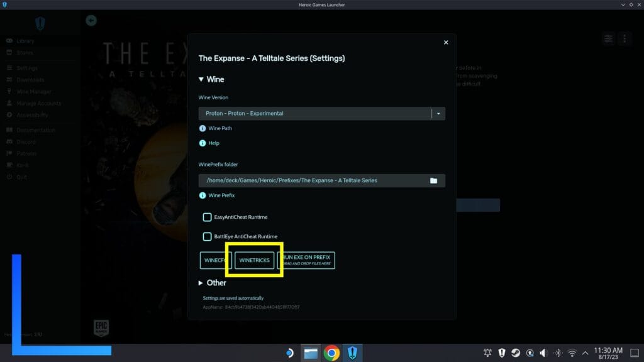Open the Help info item
The image size is (644, 362).
tap(209, 143)
